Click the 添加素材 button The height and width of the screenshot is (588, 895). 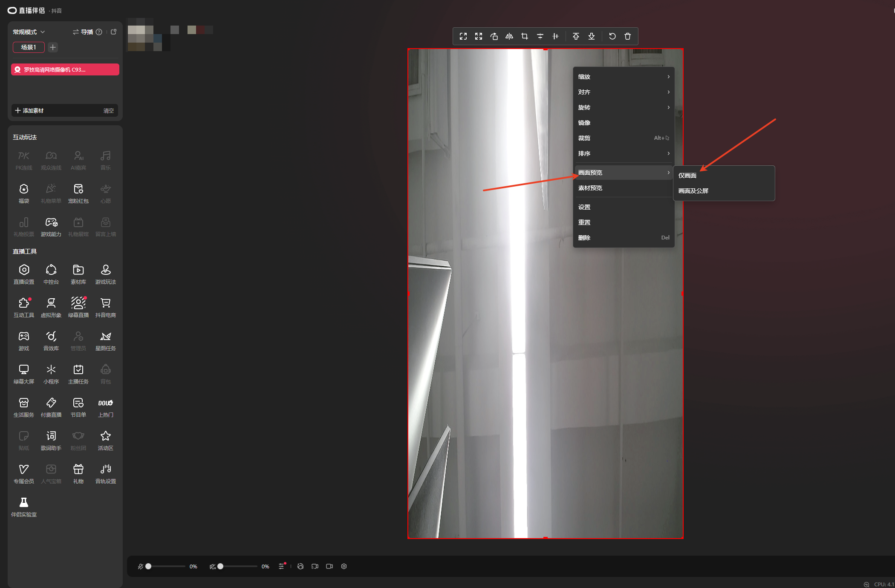pyautogui.click(x=30, y=110)
